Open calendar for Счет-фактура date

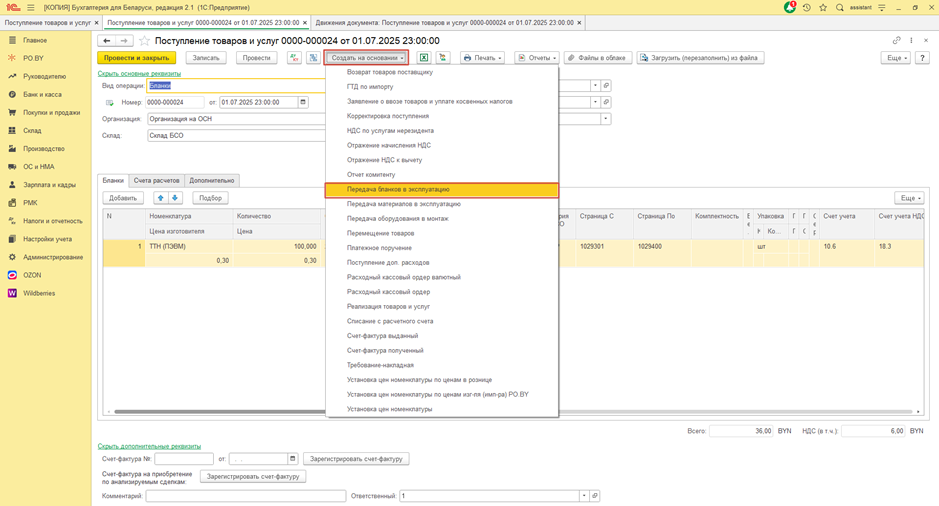click(x=293, y=459)
